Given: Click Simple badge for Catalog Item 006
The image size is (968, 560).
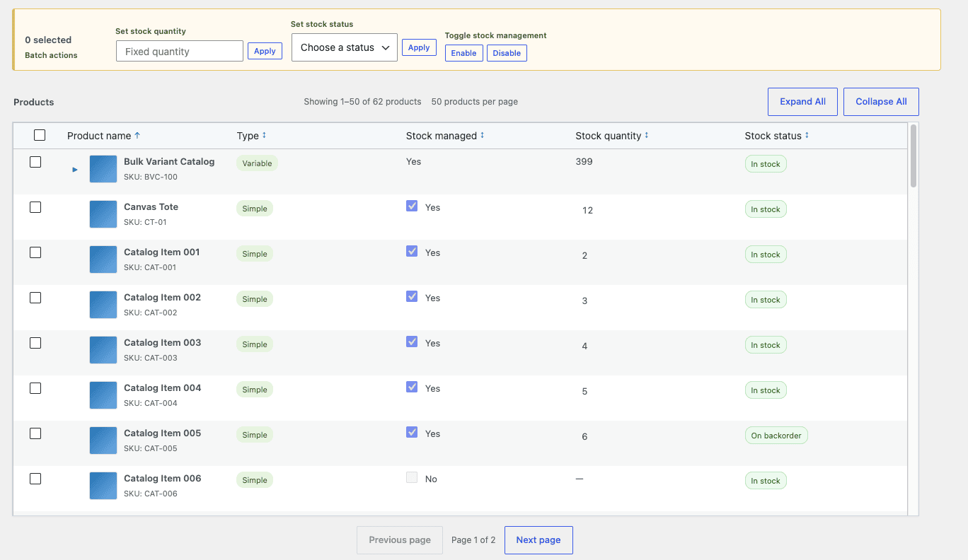Looking at the screenshot, I should [x=255, y=480].
